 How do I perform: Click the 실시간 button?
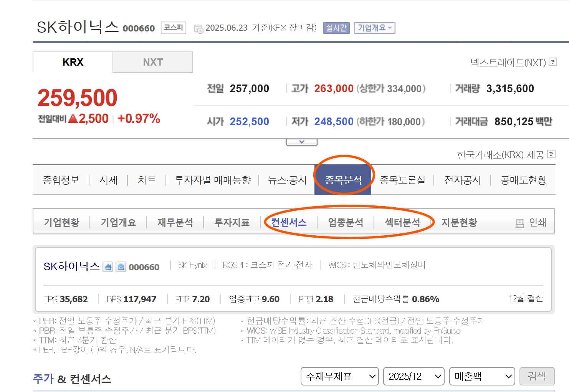tap(336, 28)
